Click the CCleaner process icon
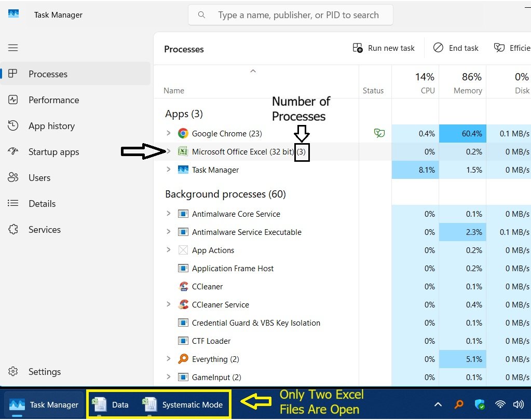The image size is (531, 420). coord(183,286)
